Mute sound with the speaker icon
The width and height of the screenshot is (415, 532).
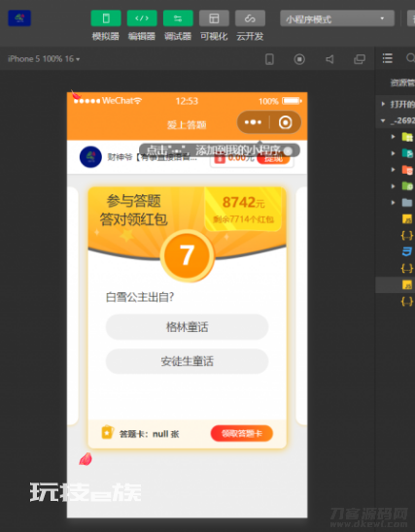point(329,59)
